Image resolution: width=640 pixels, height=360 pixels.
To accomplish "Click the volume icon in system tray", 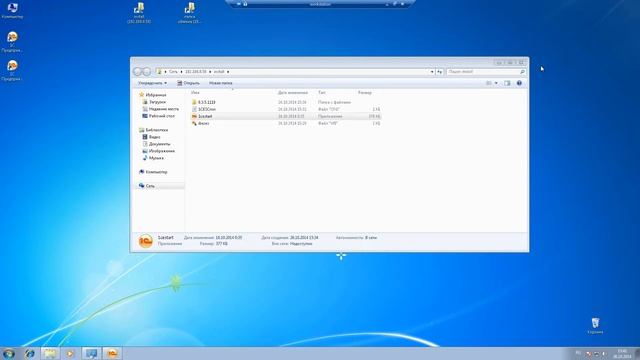I will click(604, 354).
